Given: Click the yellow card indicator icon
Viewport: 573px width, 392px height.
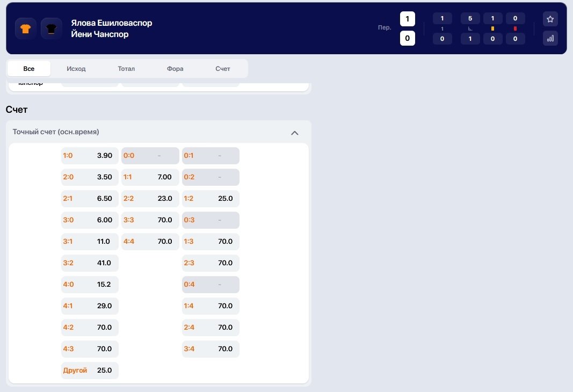Looking at the screenshot, I should pyautogui.click(x=492, y=28).
